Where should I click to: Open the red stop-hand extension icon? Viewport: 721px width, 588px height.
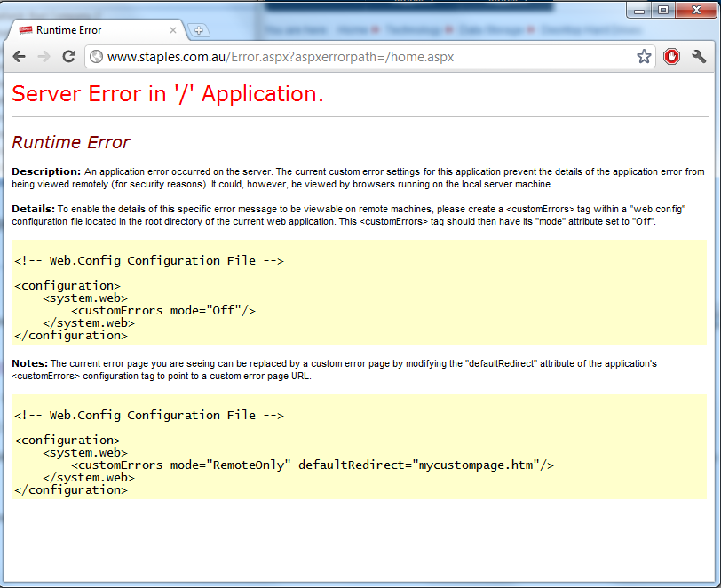coord(671,57)
